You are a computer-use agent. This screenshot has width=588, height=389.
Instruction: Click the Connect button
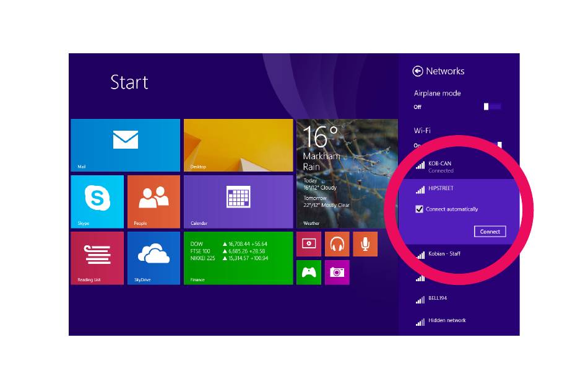click(490, 232)
